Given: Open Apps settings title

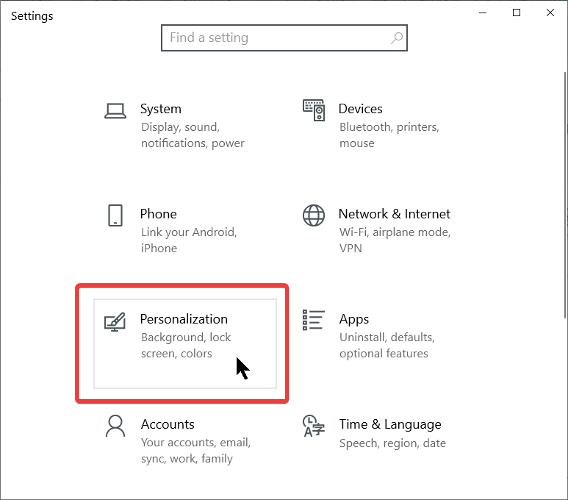Looking at the screenshot, I should [354, 320].
